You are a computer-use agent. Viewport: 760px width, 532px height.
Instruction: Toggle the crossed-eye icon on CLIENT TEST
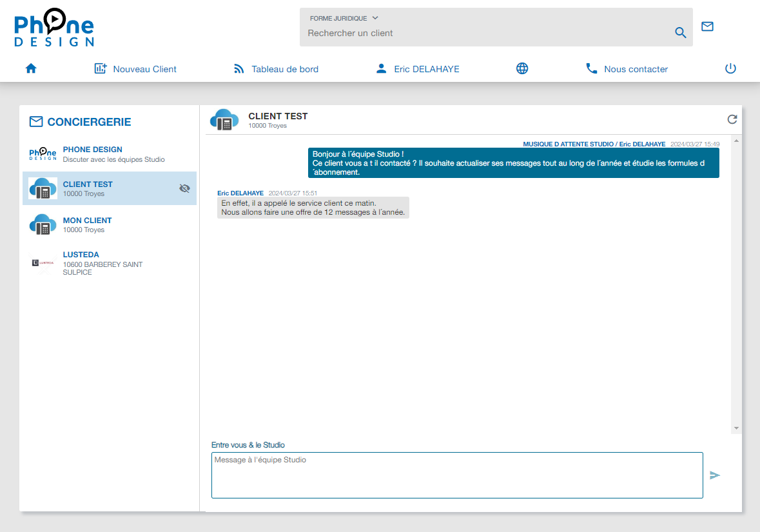tap(185, 188)
